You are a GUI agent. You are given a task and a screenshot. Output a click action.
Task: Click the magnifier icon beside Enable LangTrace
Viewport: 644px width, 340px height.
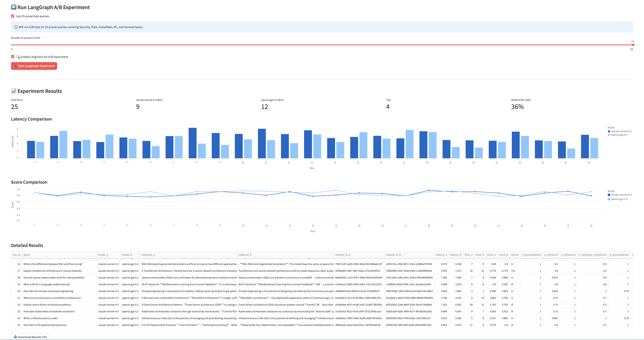click(18, 57)
